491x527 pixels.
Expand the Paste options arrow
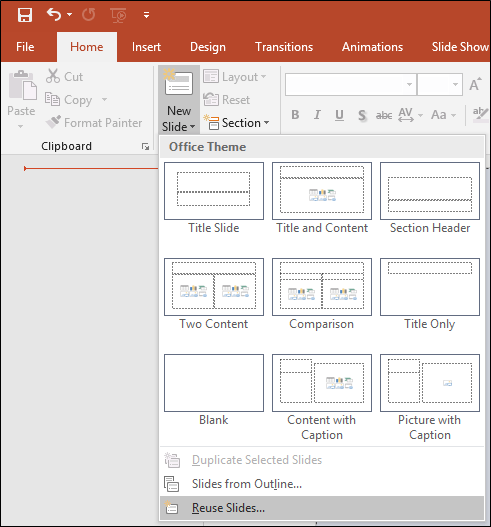(21, 126)
